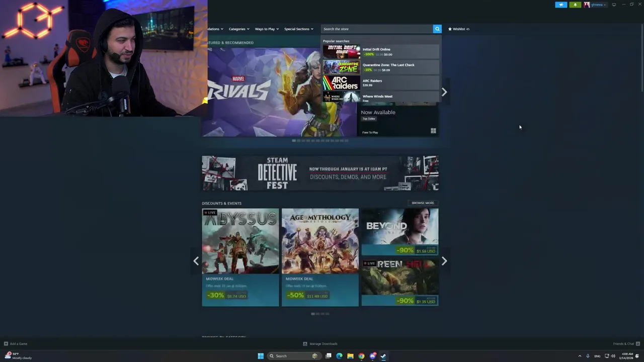This screenshot has width=644, height=362.
Task: Open the Abyssus midweek deal card
Action: pos(240,257)
